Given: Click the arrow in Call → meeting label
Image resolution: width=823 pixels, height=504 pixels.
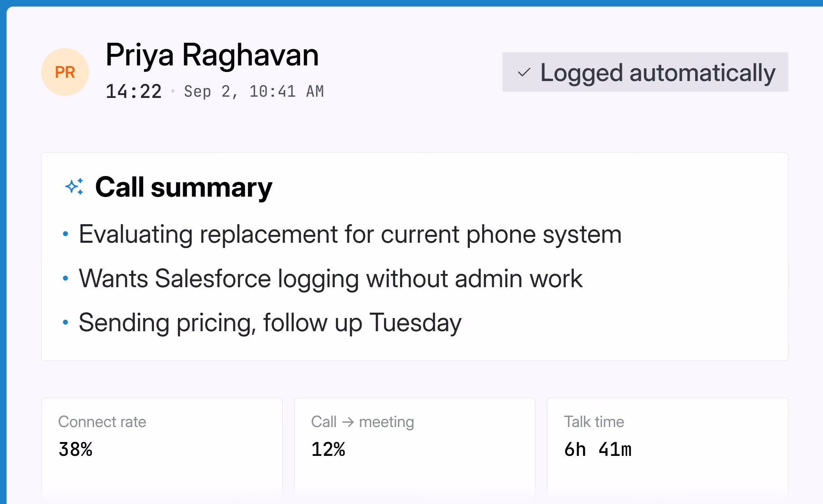Looking at the screenshot, I should (x=348, y=422).
